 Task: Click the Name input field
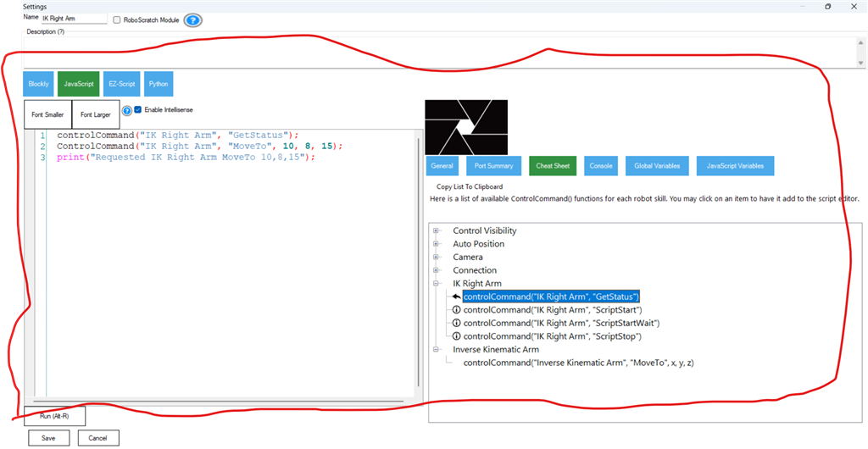coord(75,19)
